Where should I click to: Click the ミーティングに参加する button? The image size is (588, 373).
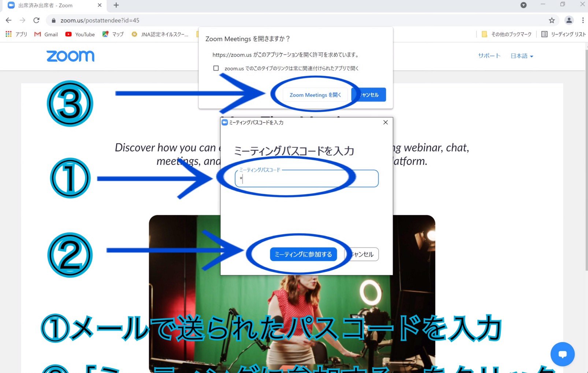(x=303, y=254)
